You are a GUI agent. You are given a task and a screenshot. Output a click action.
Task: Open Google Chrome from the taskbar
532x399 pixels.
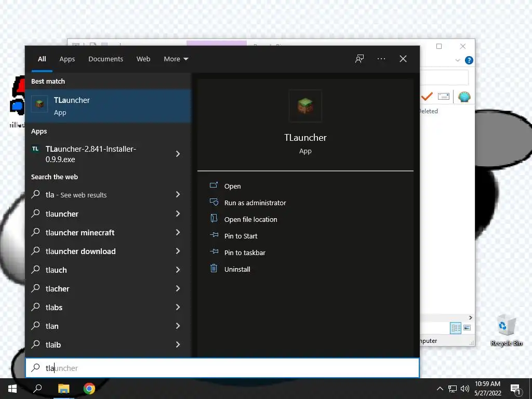(x=89, y=389)
